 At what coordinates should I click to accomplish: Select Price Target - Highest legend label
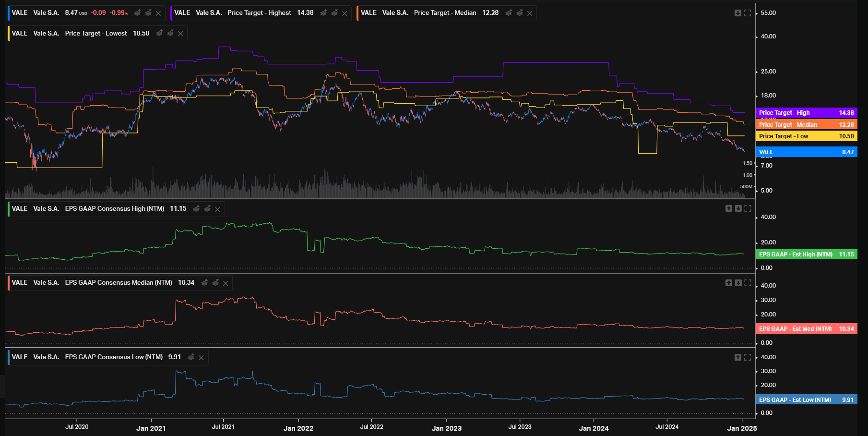(x=259, y=13)
